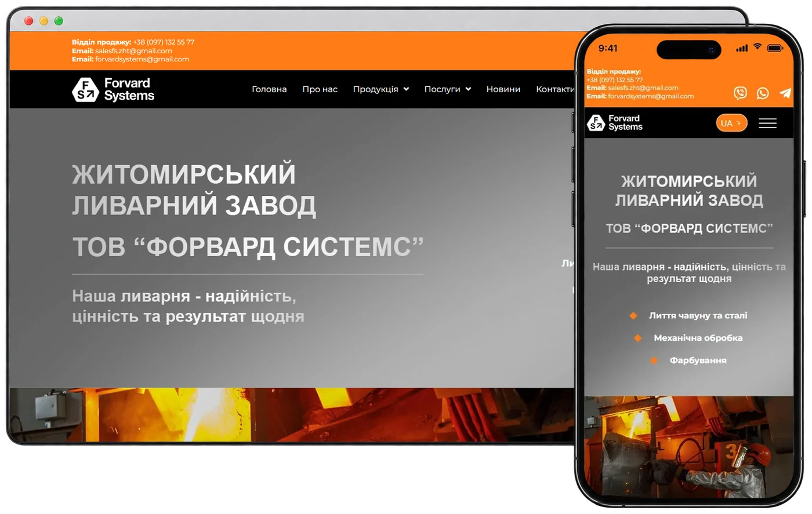Open the Продукція menu item

pos(375,89)
